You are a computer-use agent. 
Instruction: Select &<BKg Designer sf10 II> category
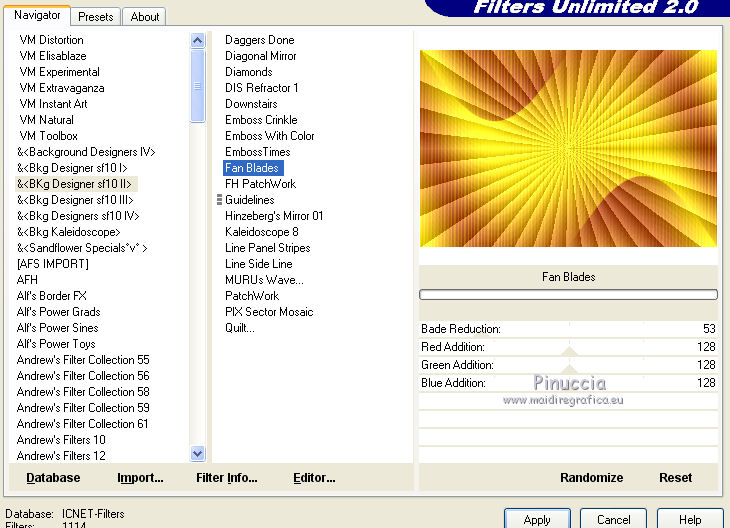(76, 184)
